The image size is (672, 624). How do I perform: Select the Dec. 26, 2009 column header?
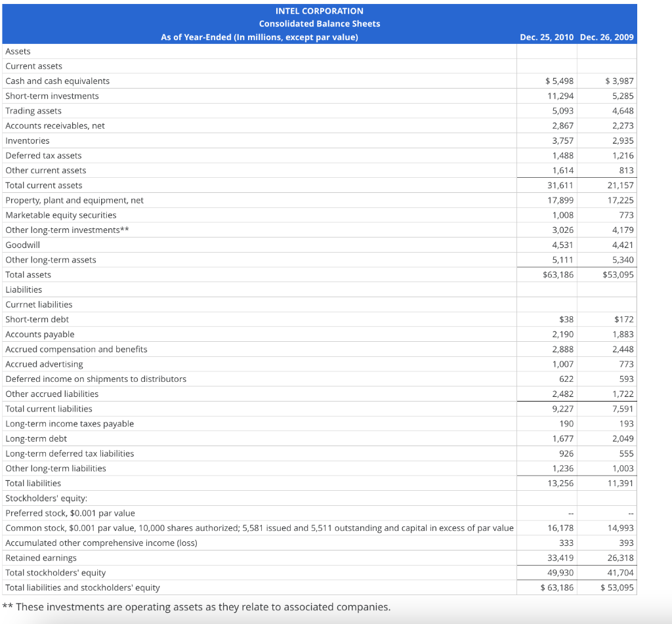[x=607, y=37]
